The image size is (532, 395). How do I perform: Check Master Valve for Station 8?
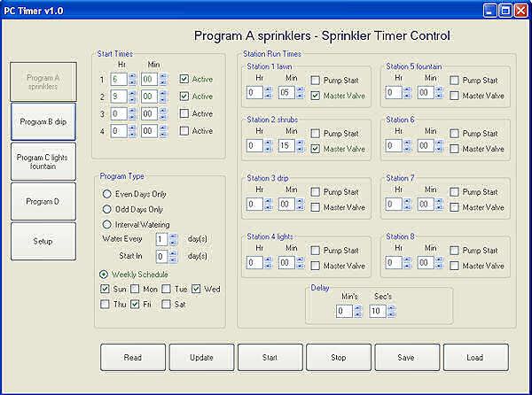tap(454, 266)
